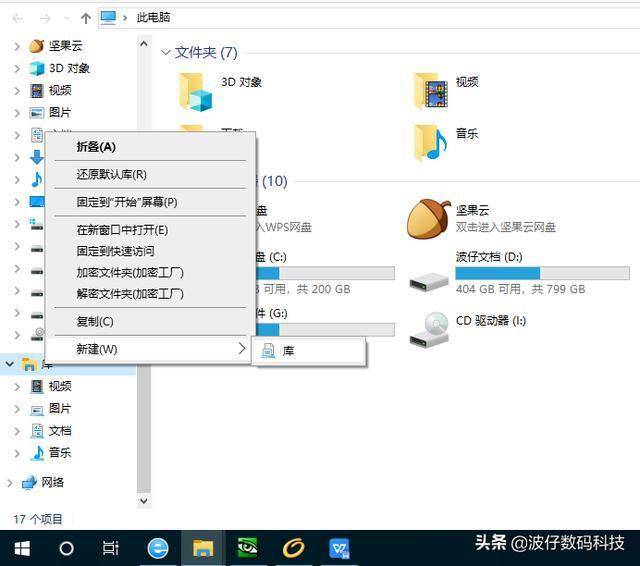Open the 3D 对象 folder icon
Image resolution: width=640 pixels, height=566 pixels.
pyautogui.click(x=196, y=91)
